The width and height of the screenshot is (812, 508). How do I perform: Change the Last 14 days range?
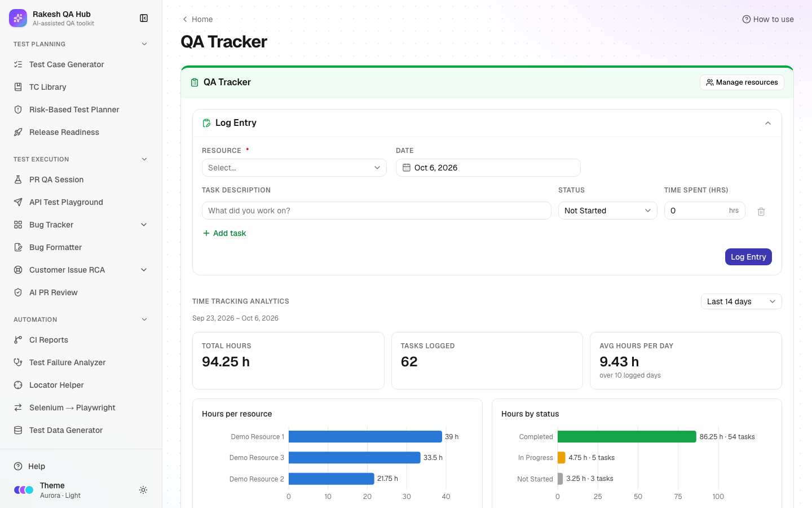742,301
